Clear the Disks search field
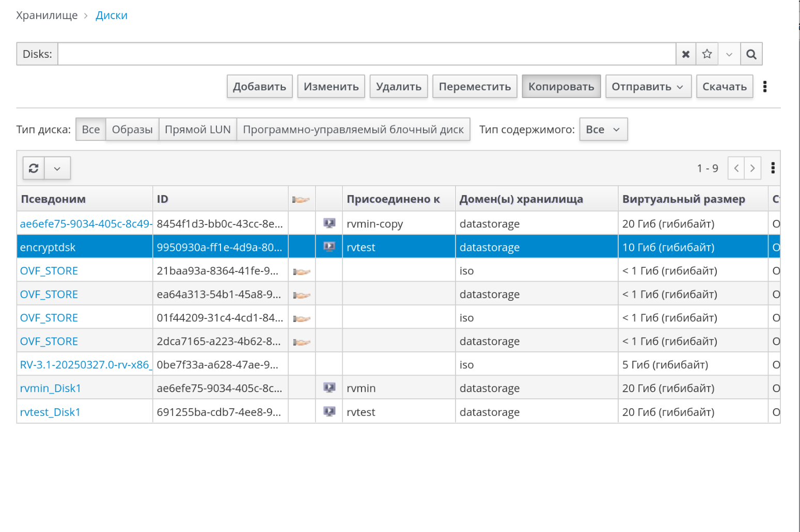800x532 pixels. click(685, 54)
